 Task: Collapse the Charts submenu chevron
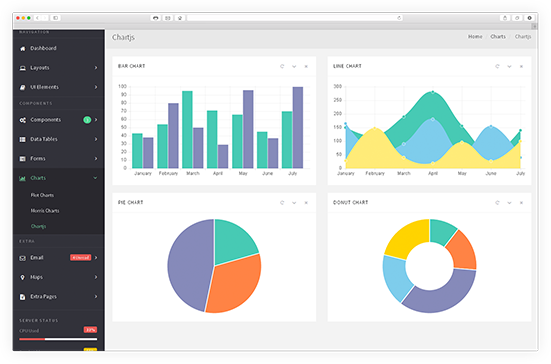pos(95,178)
